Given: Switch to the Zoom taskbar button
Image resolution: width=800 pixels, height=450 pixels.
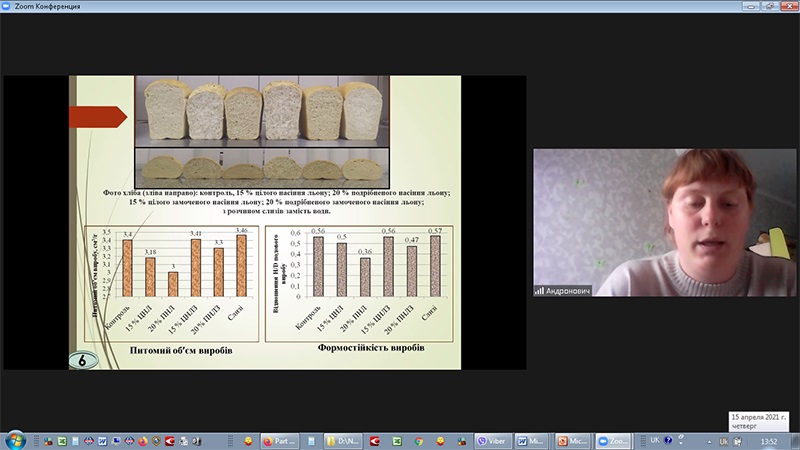Looking at the screenshot, I should pos(614,441).
